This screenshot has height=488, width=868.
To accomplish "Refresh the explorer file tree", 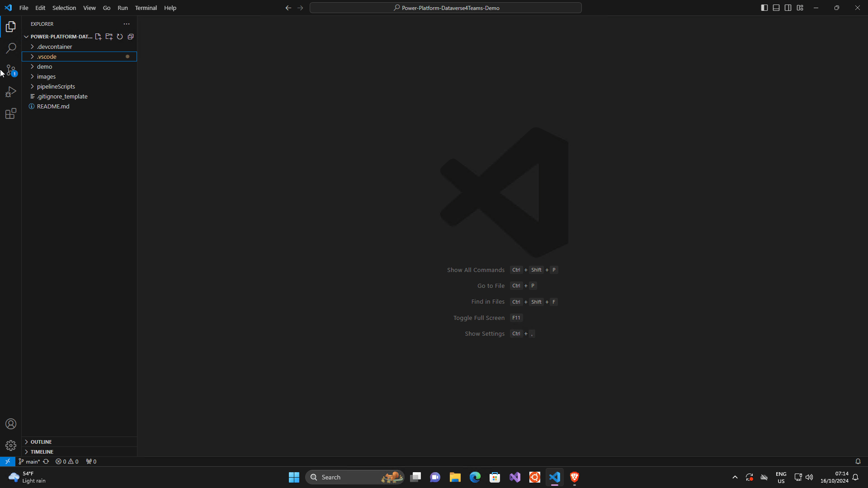I will (x=120, y=37).
